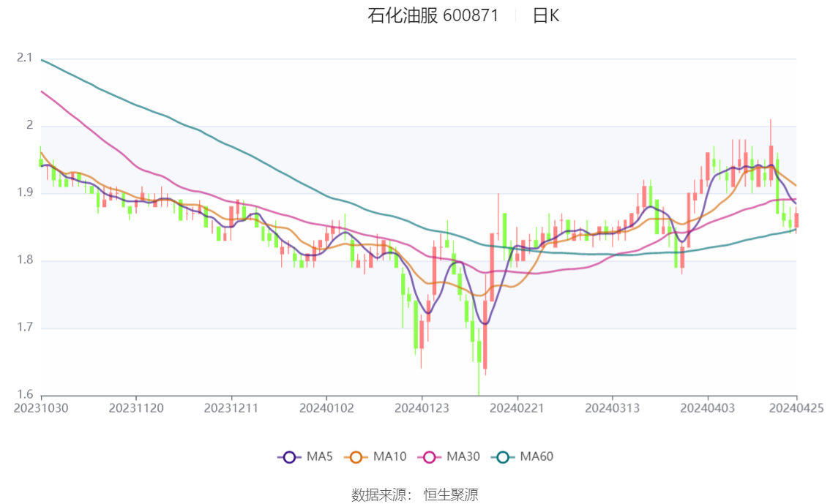Click the 1.9 price axis label

click(x=24, y=192)
